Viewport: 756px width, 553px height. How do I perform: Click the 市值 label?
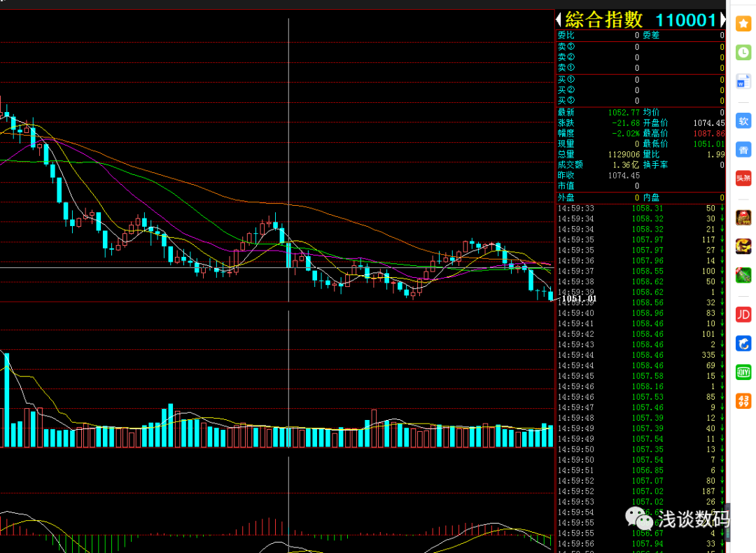click(566, 186)
